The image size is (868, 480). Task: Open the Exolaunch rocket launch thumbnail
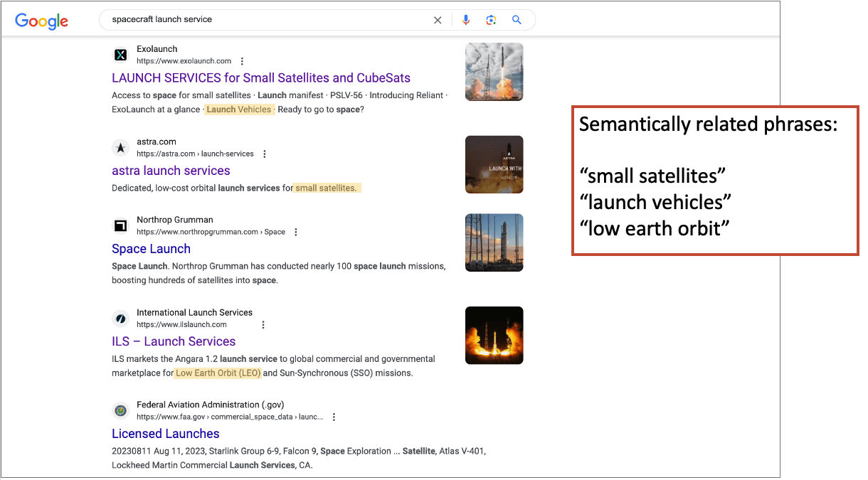tap(494, 72)
